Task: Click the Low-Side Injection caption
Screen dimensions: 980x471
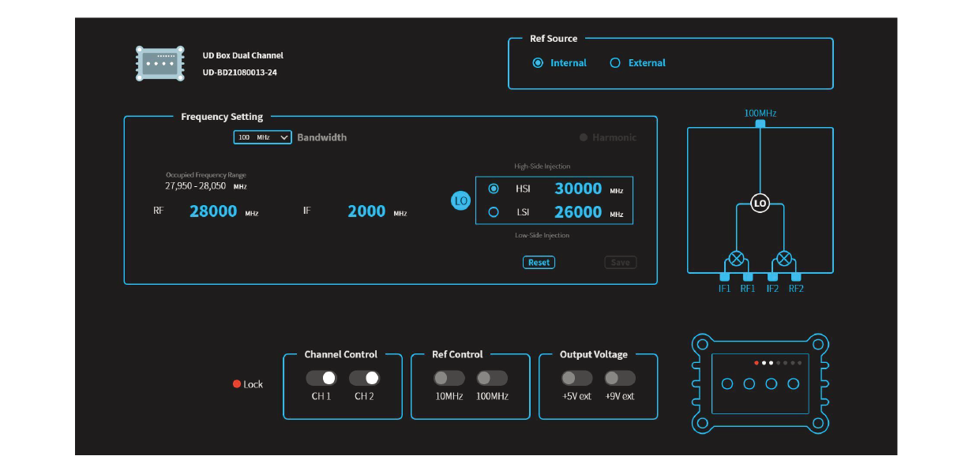Action: point(542,235)
